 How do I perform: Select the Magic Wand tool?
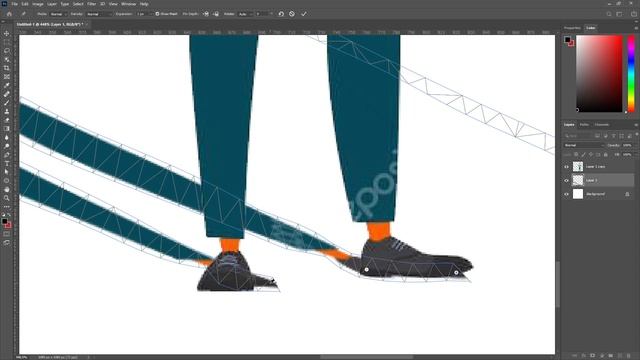pos(7,59)
